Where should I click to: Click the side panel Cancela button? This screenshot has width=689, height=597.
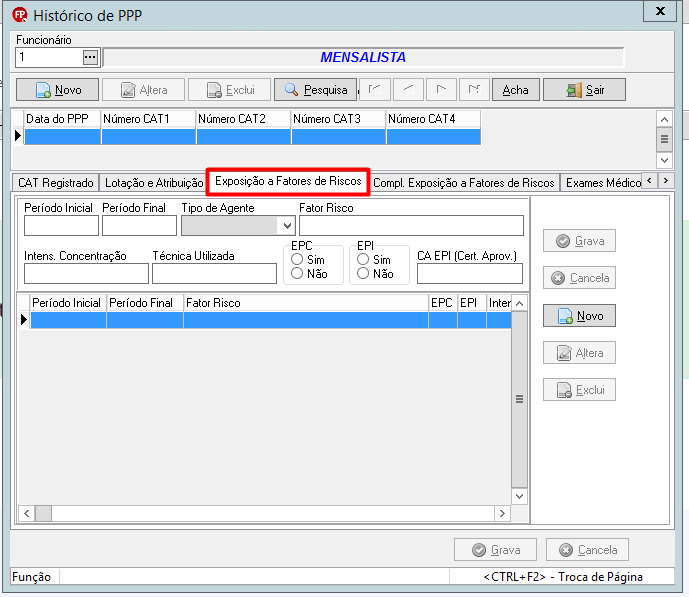click(x=579, y=278)
